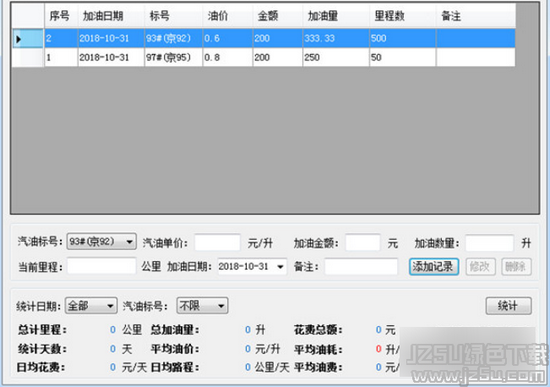Screen dimensions: 550x387
Task: Click the 0.6 油价 cell
Action: [228, 38]
